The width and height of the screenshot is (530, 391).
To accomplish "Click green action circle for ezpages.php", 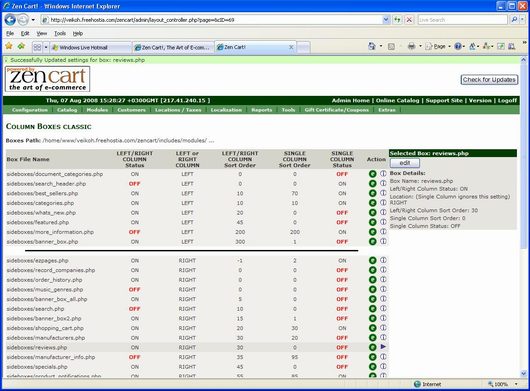I will (372, 261).
